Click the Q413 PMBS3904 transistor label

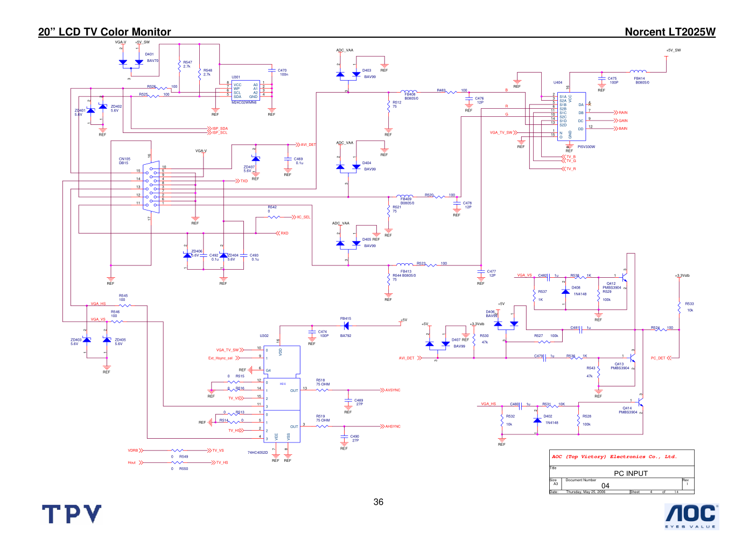620,366
